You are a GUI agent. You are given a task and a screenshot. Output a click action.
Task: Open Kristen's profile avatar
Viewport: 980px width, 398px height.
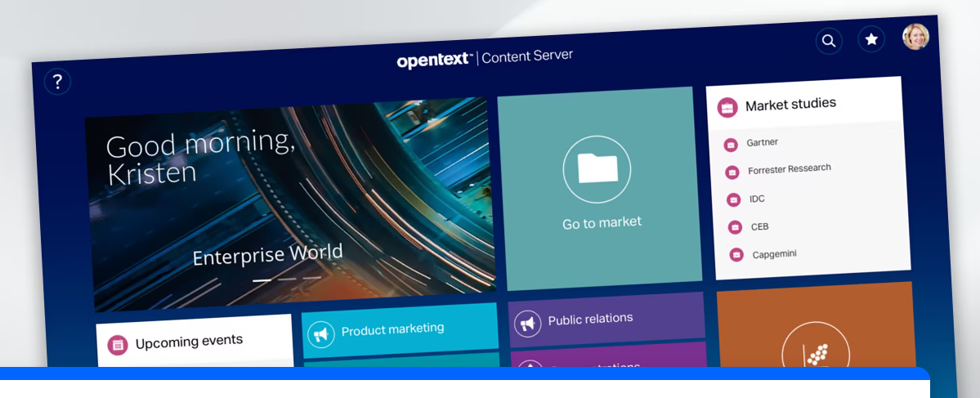click(x=915, y=37)
